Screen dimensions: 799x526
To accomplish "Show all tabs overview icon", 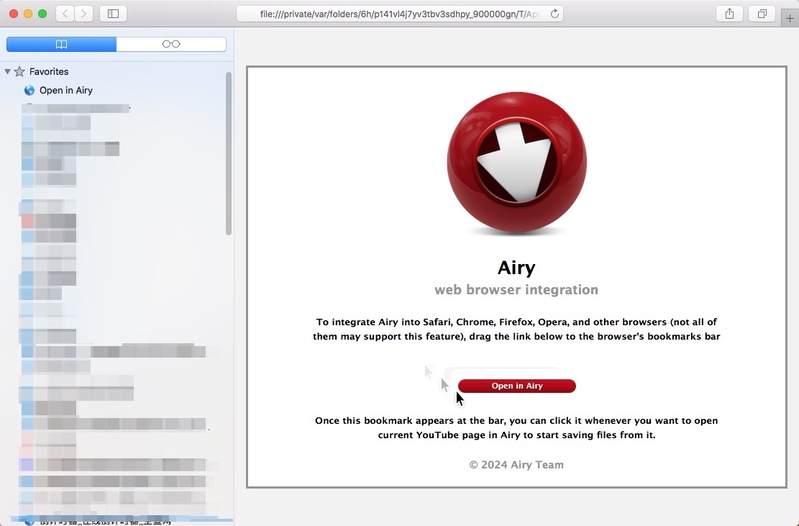I will 762,14.
